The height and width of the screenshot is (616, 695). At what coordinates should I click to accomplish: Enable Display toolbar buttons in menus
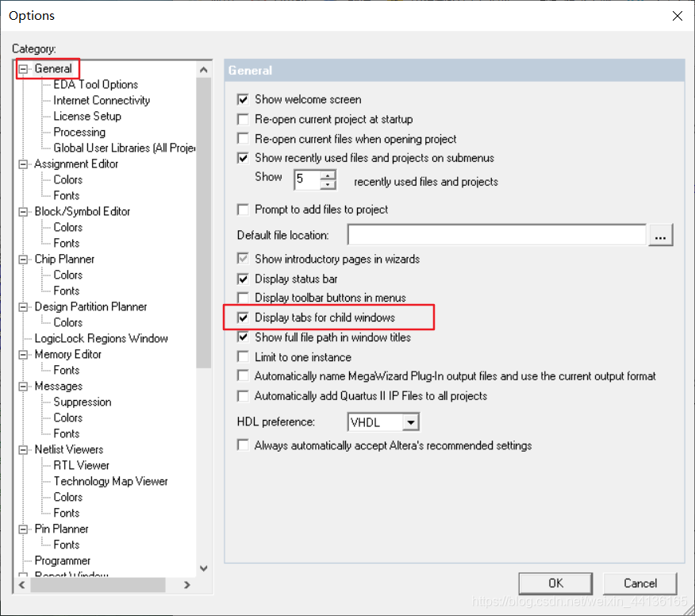click(x=243, y=298)
